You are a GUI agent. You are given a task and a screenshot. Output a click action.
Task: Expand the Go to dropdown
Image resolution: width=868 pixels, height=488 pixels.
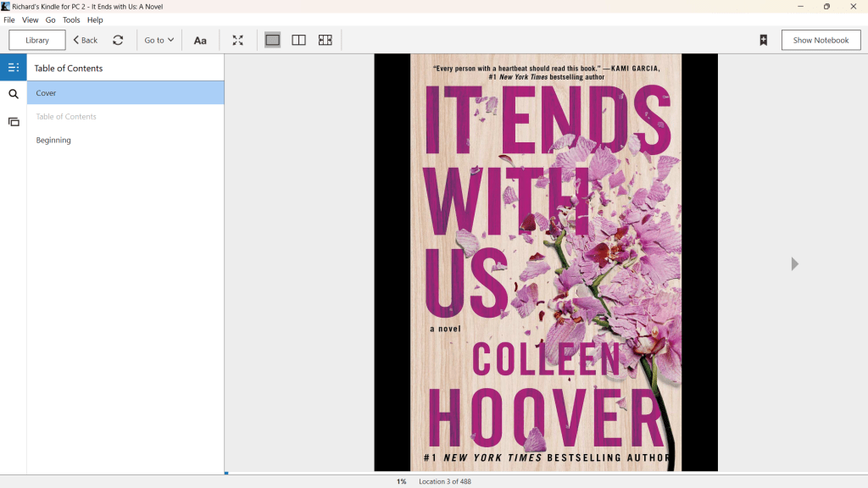tap(159, 40)
